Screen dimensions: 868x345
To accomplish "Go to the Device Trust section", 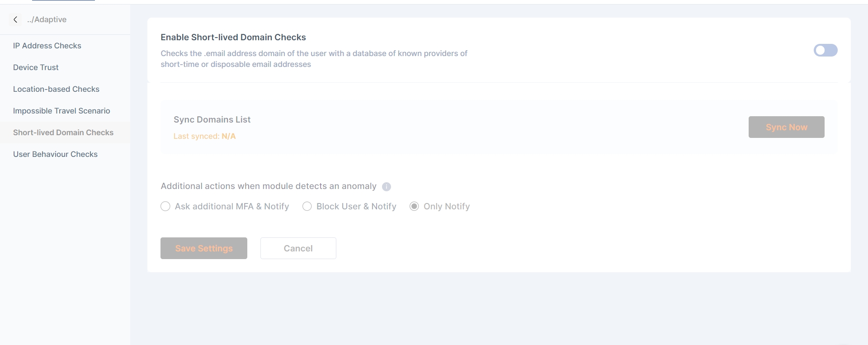I will pyautogui.click(x=36, y=67).
